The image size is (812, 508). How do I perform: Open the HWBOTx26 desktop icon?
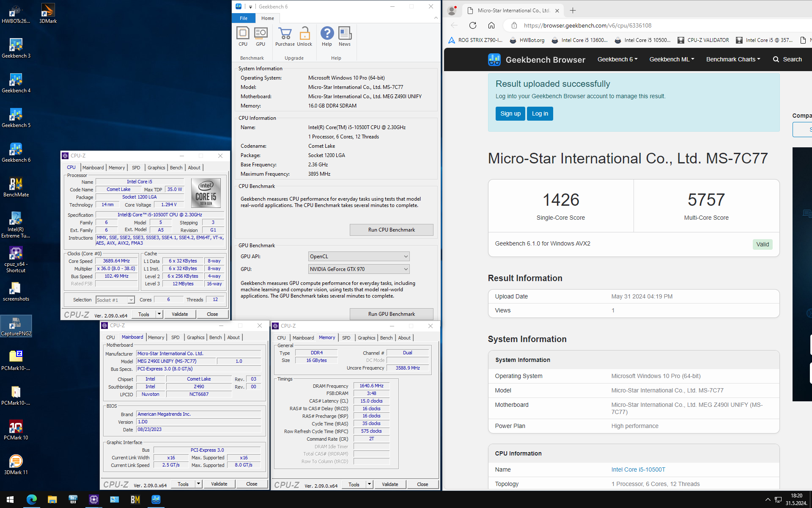[x=16, y=14]
